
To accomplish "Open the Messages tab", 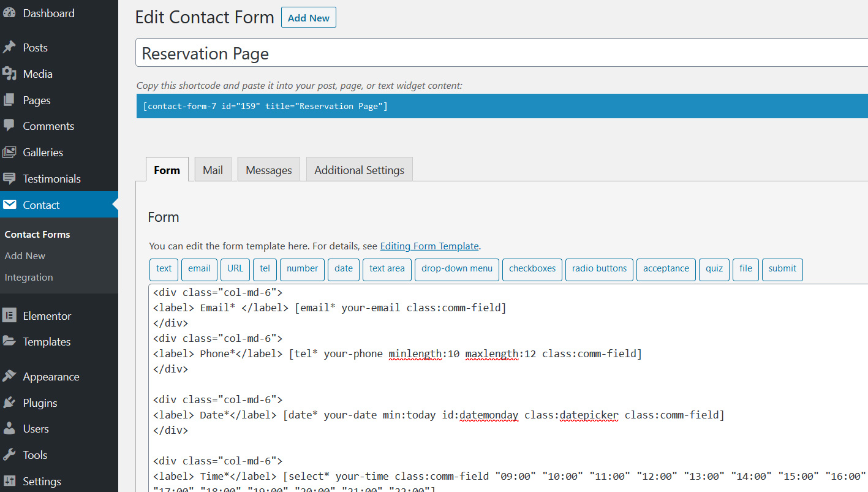I will click(x=268, y=170).
